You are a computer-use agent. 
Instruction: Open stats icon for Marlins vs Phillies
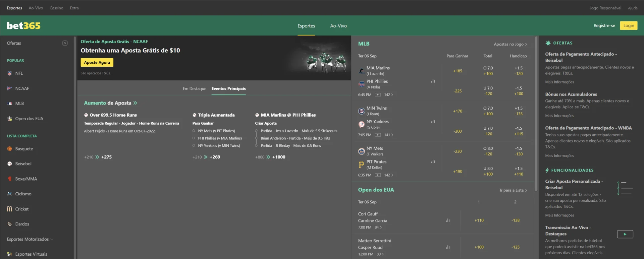point(433,81)
